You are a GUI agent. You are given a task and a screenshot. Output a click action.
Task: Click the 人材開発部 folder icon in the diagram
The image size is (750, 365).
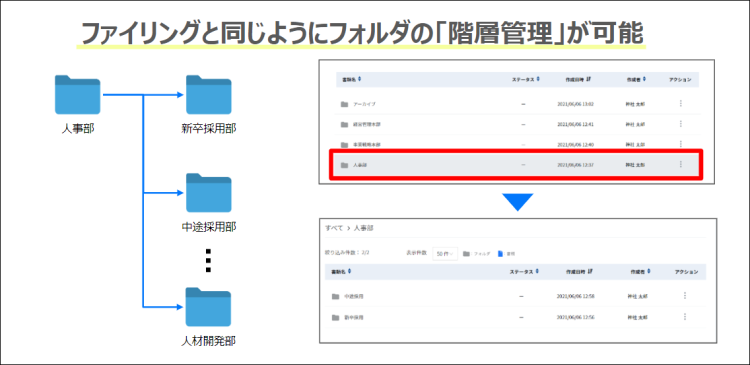(209, 307)
